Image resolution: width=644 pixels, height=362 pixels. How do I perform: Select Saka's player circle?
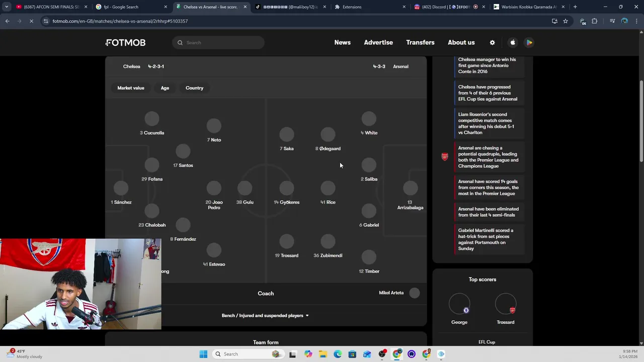(x=287, y=135)
